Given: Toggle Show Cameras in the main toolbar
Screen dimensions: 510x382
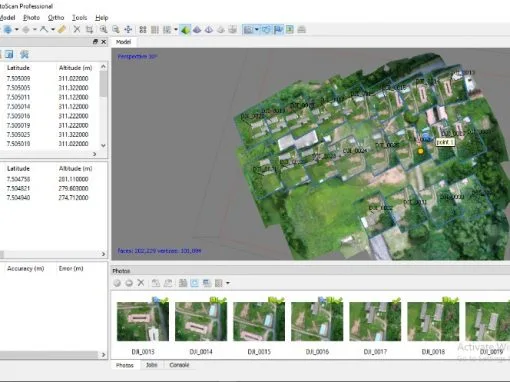Looking at the screenshot, I should coord(248,30).
